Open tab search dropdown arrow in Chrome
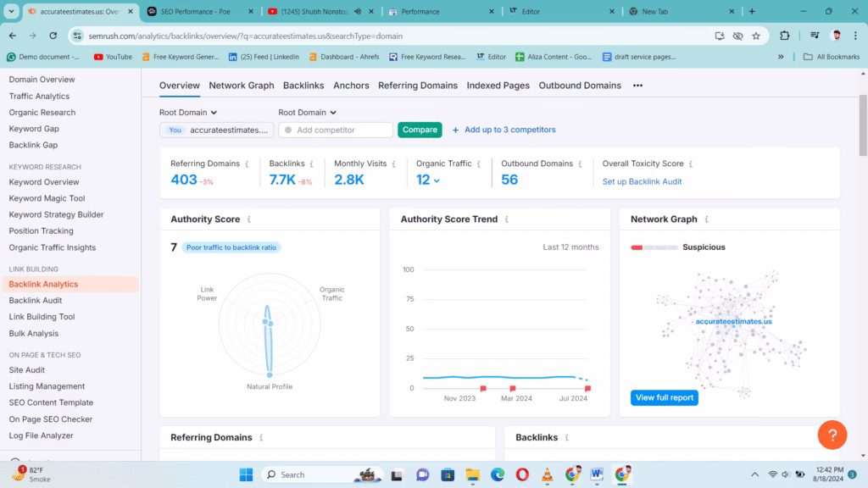Viewport: 868px width, 488px height. [x=11, y=11]
